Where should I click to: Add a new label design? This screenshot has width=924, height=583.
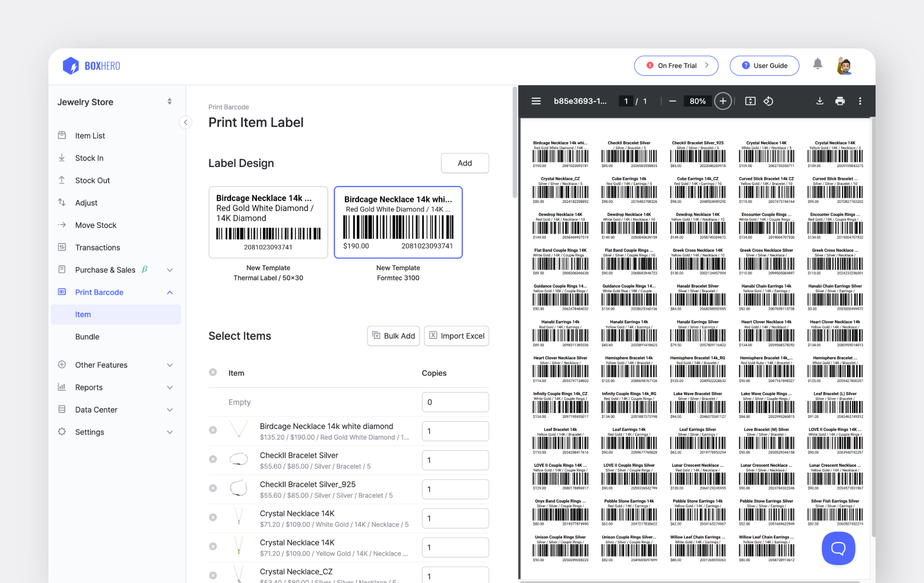[x=464, y=163]
